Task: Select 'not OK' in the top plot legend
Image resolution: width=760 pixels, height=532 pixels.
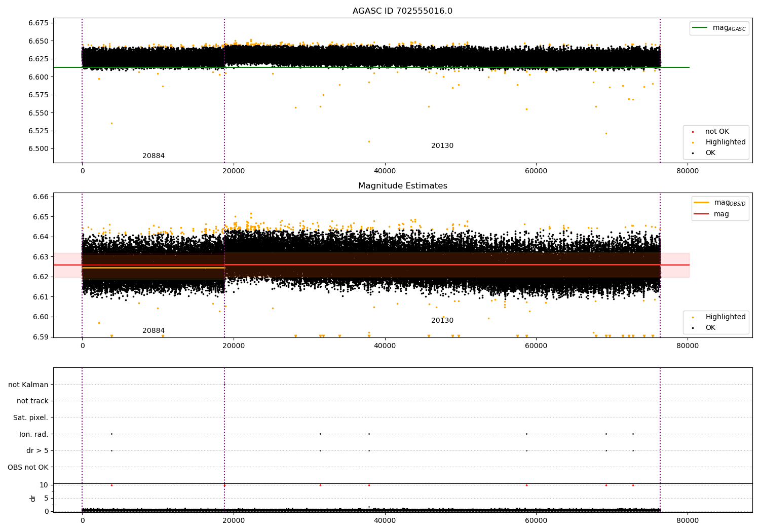Action: tap(717, 132)
